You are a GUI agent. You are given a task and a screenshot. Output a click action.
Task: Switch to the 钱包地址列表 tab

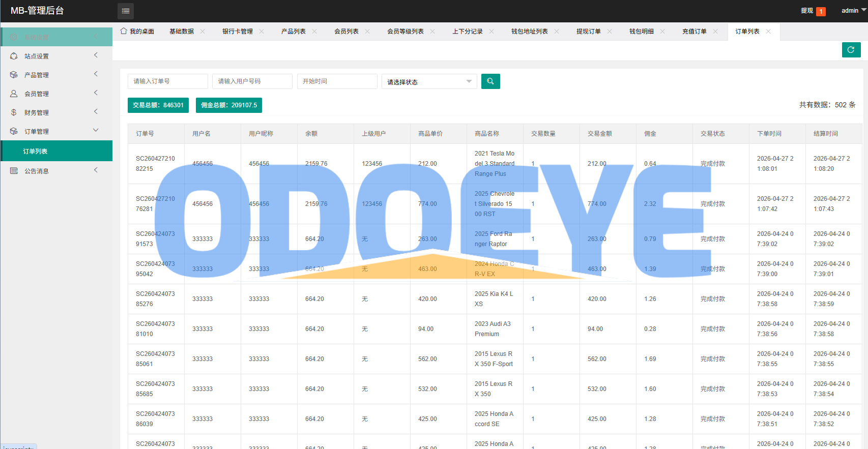(530, 32)
